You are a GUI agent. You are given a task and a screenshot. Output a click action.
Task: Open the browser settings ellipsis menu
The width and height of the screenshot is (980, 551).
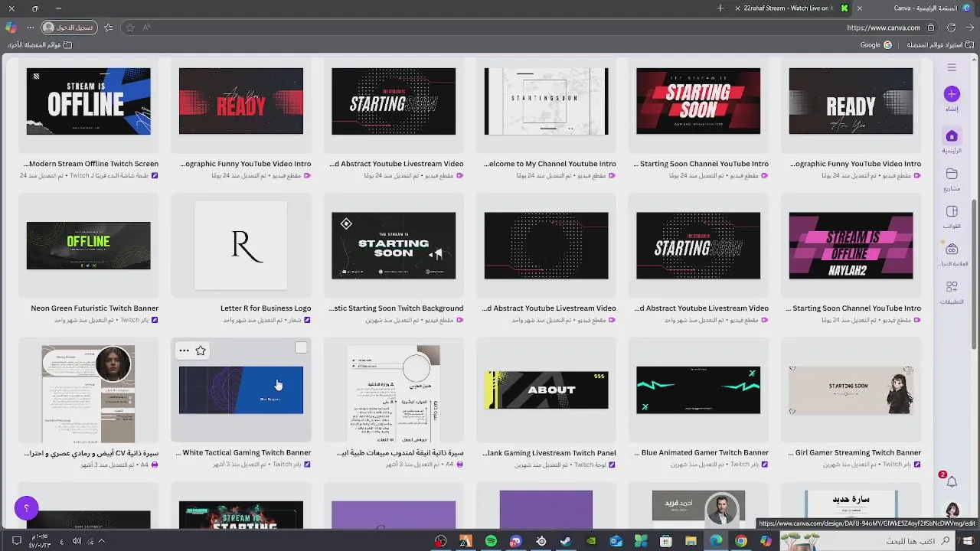(31, 28)
